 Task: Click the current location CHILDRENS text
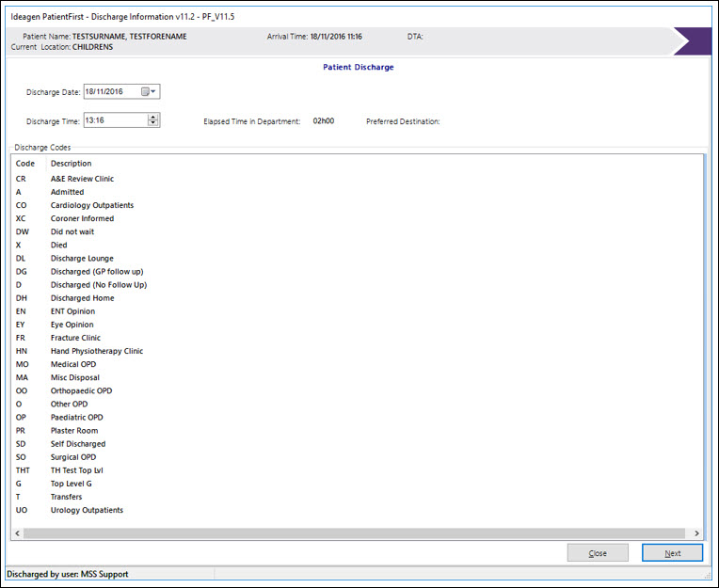click(92, 47)
